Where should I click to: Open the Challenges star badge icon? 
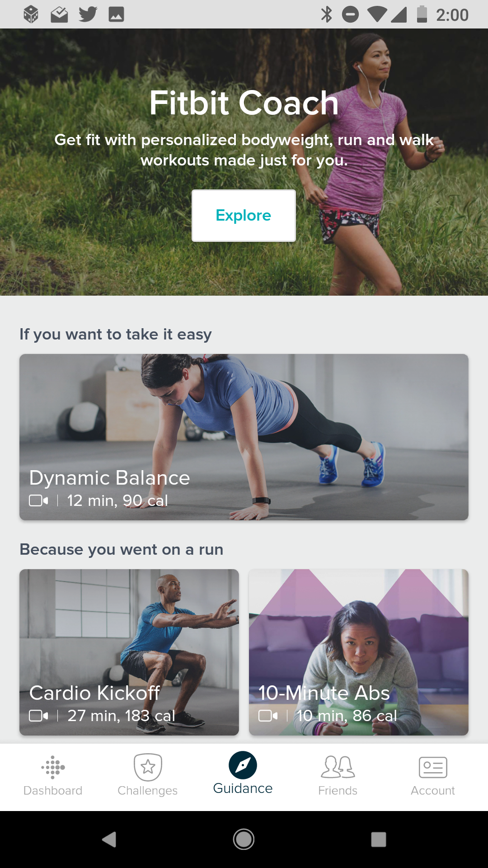click(148, 767)
